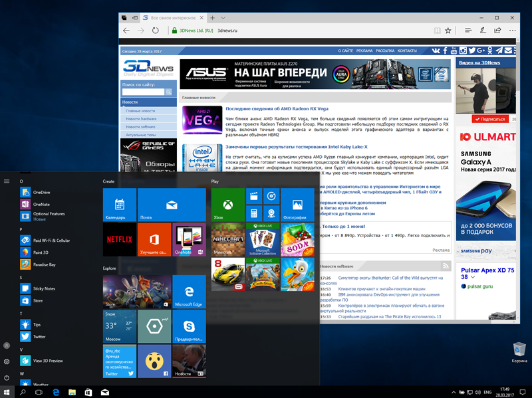Launch the Candy Crush Soda tile

click(x=297, y=239)
